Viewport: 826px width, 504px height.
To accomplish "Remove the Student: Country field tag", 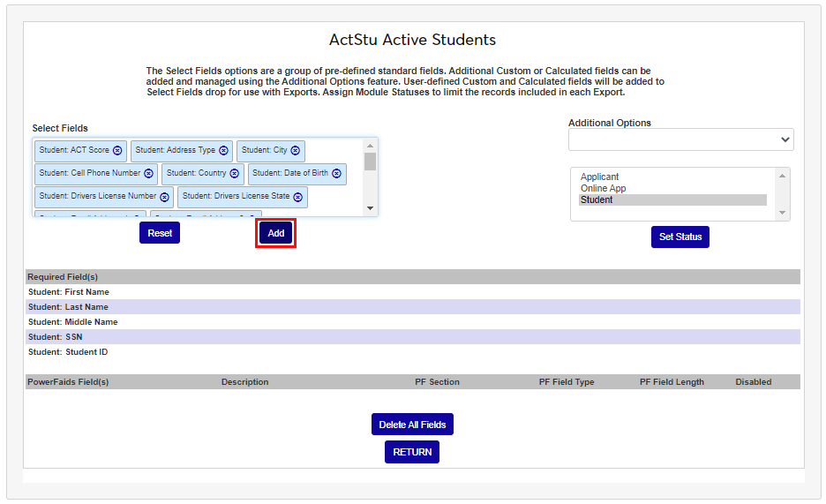I will coord(234,174).
